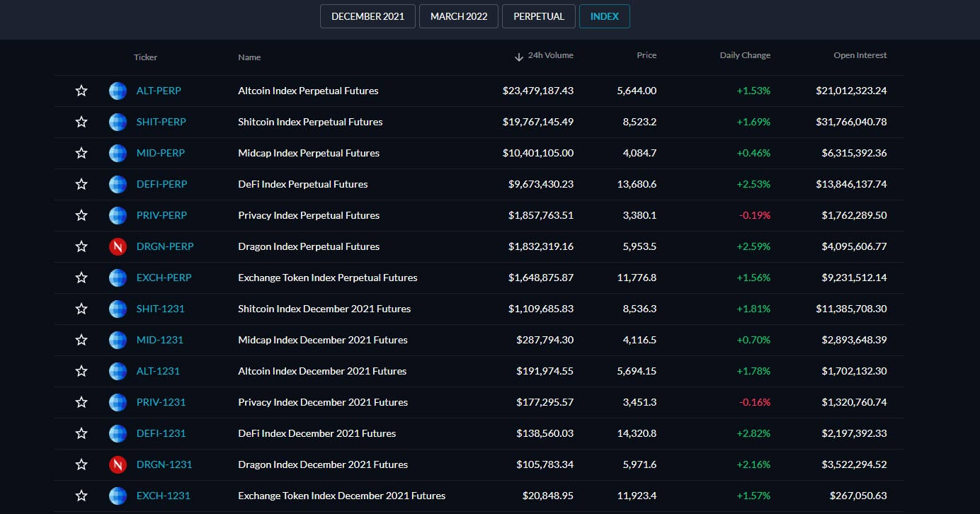
Task: Favorite PRIV-1231 with the star
Action: (81, 402)
